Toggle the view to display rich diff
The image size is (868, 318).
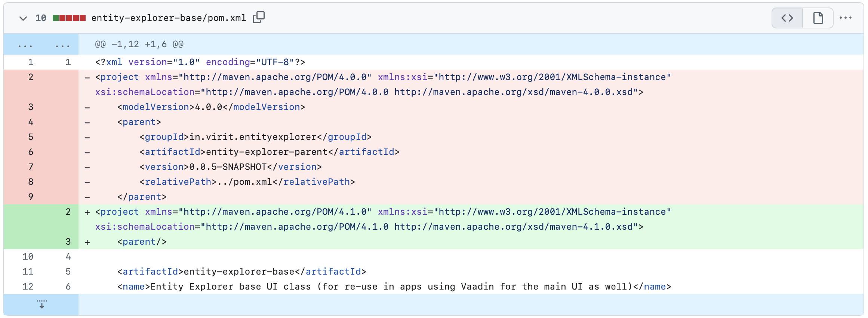818,17
